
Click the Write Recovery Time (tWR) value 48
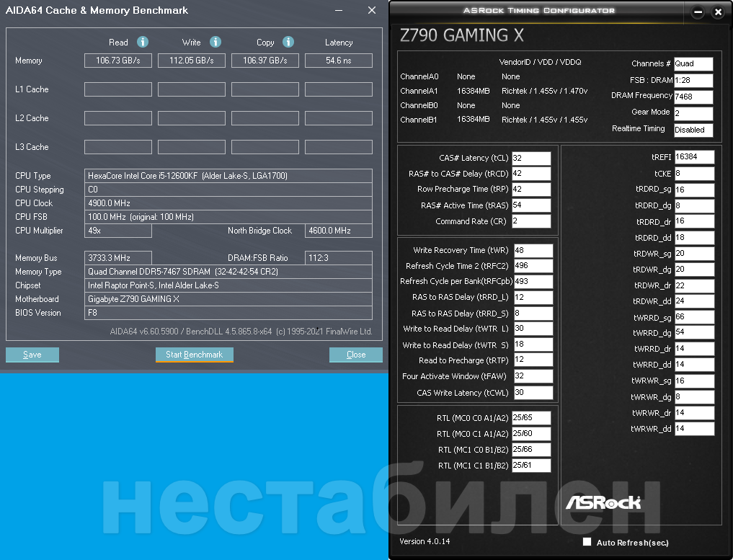click(x=533, y=251)
